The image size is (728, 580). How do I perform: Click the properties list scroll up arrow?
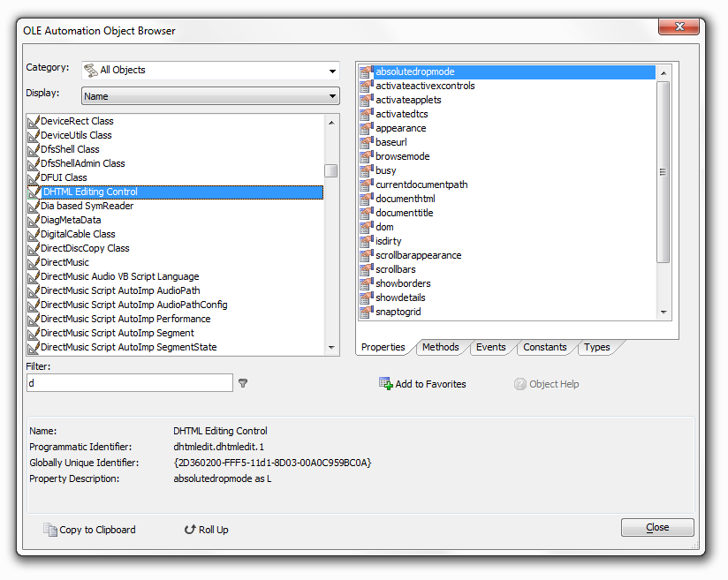663,73
